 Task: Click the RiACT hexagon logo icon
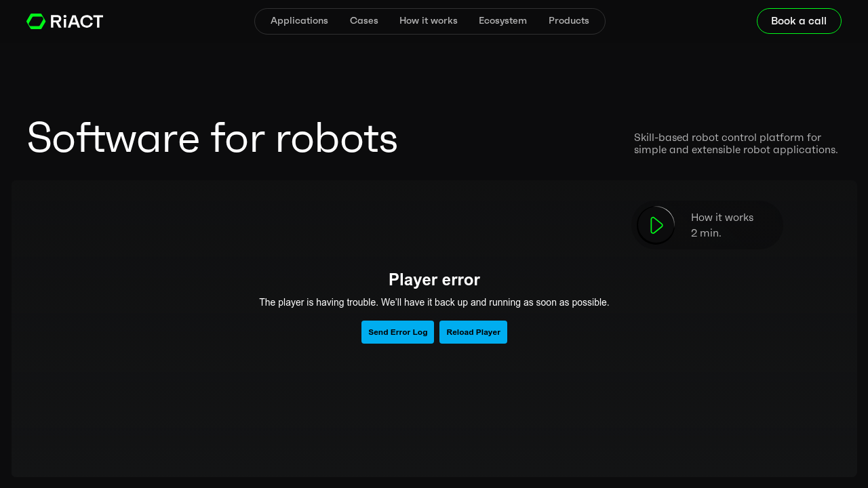[35, 21]
